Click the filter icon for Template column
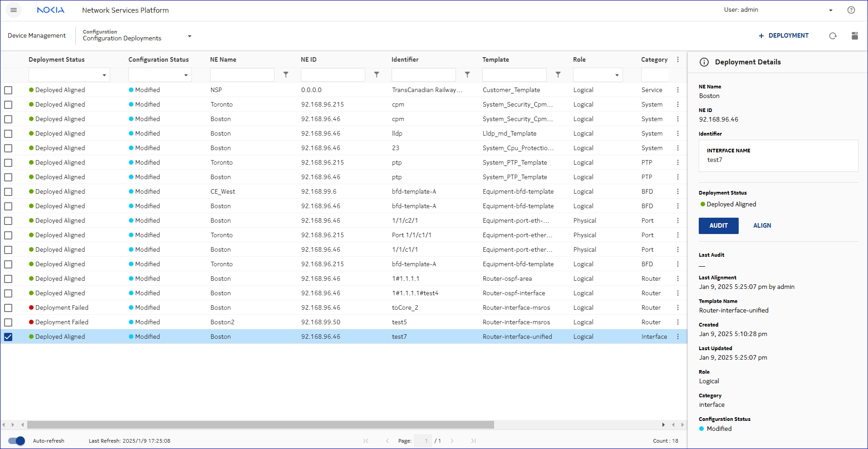Image resolution: width=868 pixels, height=449 pixels. click(x=558, y=75)
